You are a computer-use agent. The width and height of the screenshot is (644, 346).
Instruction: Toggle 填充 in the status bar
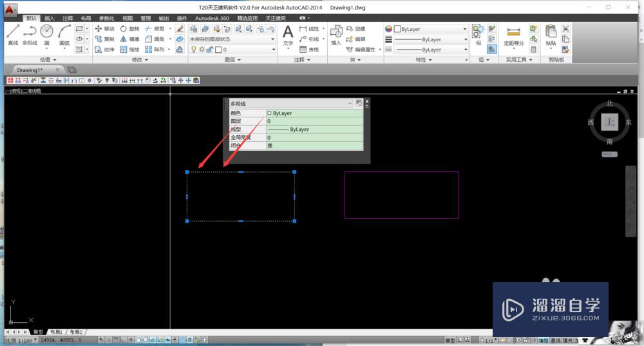click(567, 340)
